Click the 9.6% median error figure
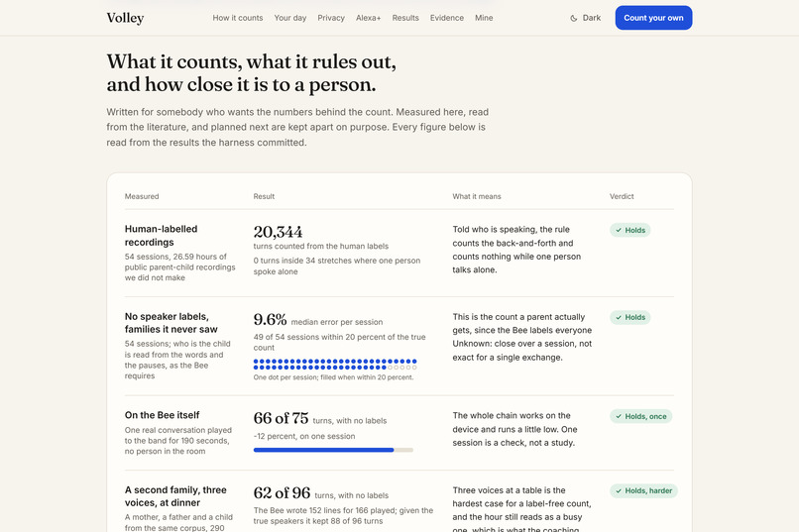The height and width of the screenshot is (532, 799). point(270,319)
